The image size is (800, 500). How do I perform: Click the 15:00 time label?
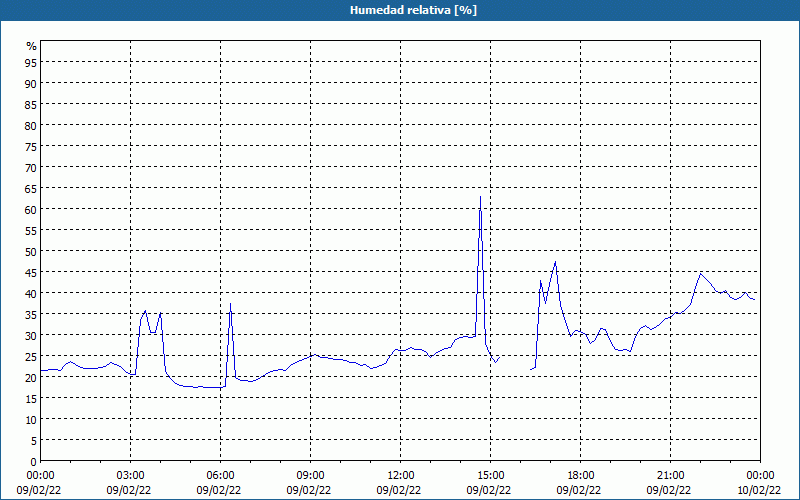tap(490, 476)
